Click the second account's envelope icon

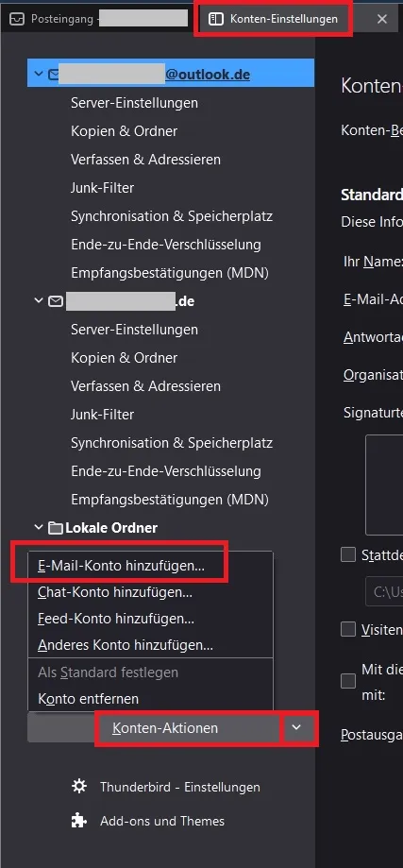click(56, 301)
